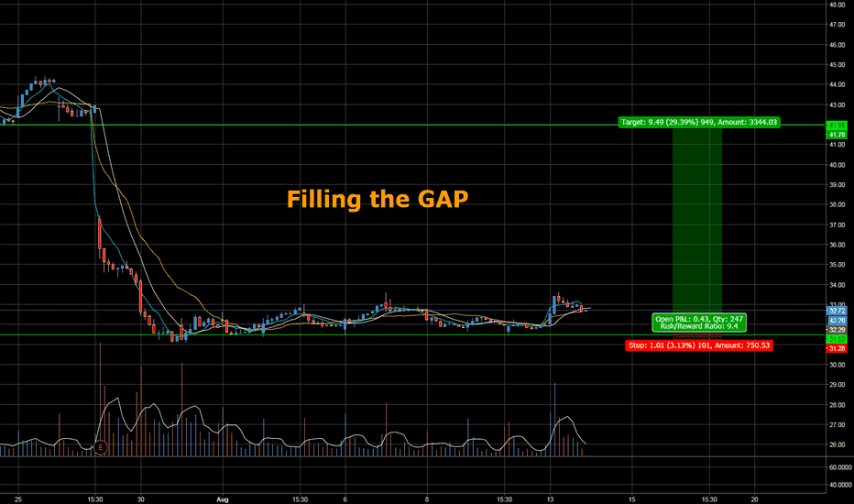Click the 38.00 price axis label
Screen dimensions: 854x504
pyautogui.click(x=838, y=205)
